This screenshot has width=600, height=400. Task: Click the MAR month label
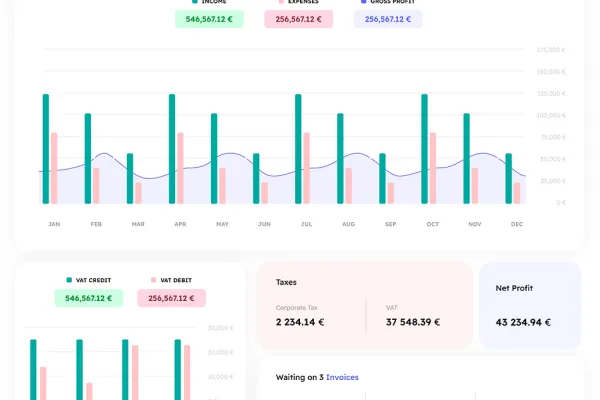(138, 224)
